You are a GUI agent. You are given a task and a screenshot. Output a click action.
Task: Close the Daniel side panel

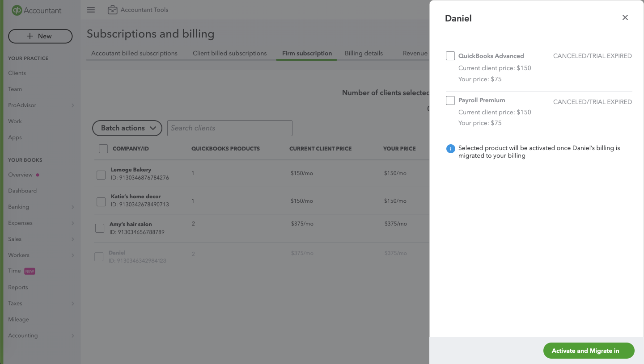[x=625, y=17]
